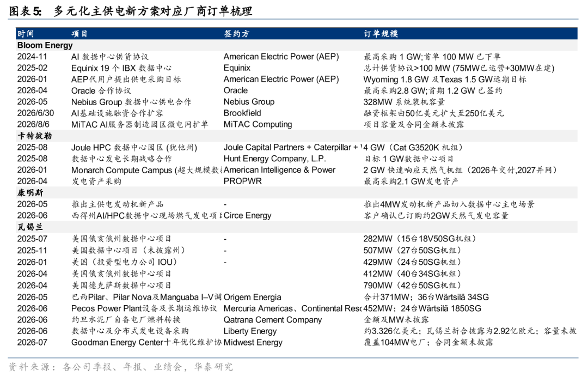
Task: Click the Circe Energy signer cell
Action: pyautogui.click(x=248, y=215)
